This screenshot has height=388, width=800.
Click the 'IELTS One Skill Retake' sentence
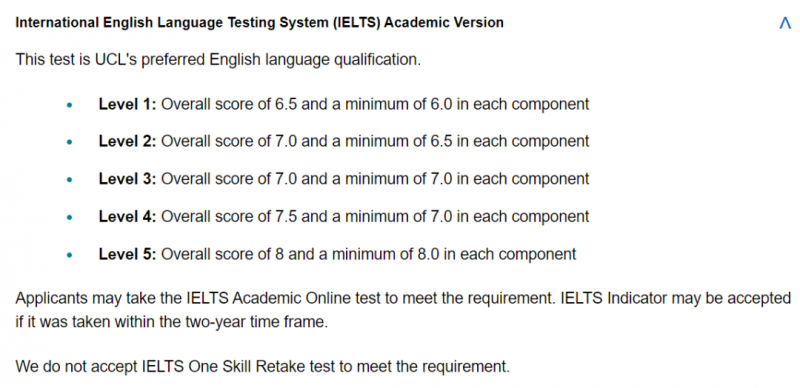pyautogui.click(x=263, y=366)
